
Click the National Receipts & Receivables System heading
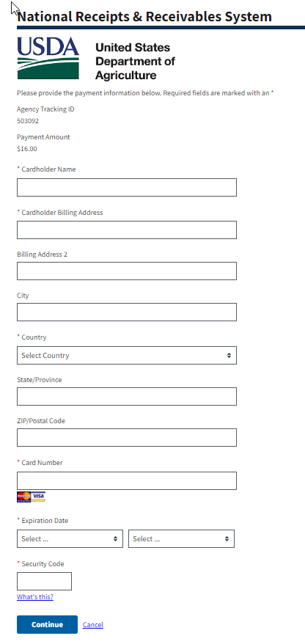144,16
